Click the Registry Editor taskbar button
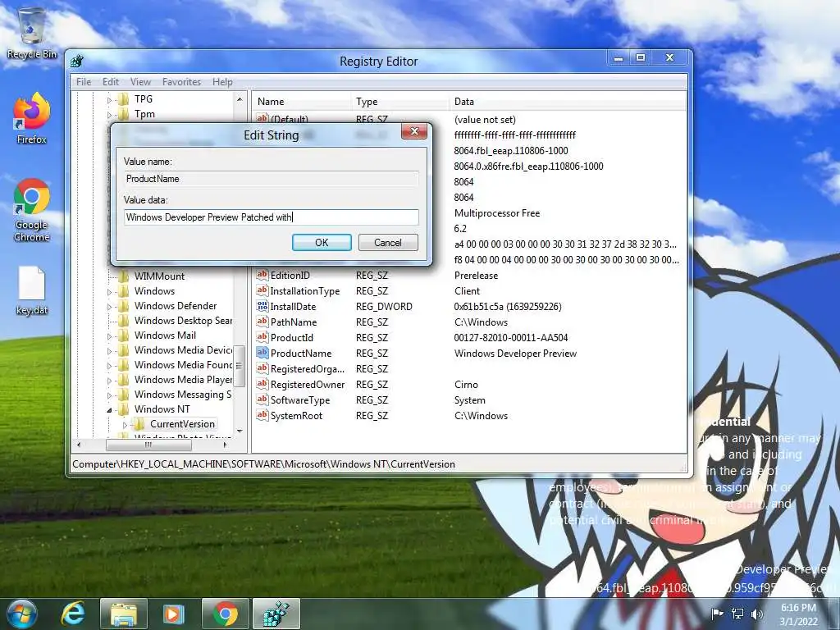The image size is (840, 630). click(x=276, y=614)
